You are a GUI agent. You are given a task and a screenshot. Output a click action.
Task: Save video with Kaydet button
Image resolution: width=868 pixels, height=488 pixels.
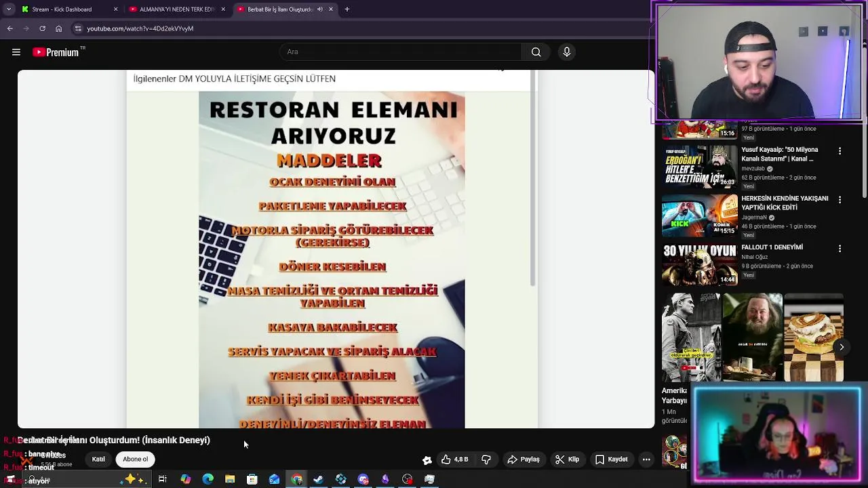click(x=612, y=460)
